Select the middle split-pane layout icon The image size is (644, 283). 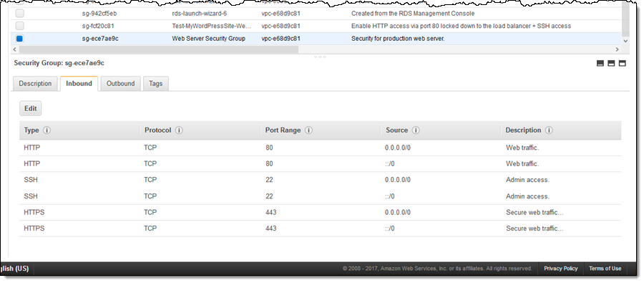tap(611, 63)
